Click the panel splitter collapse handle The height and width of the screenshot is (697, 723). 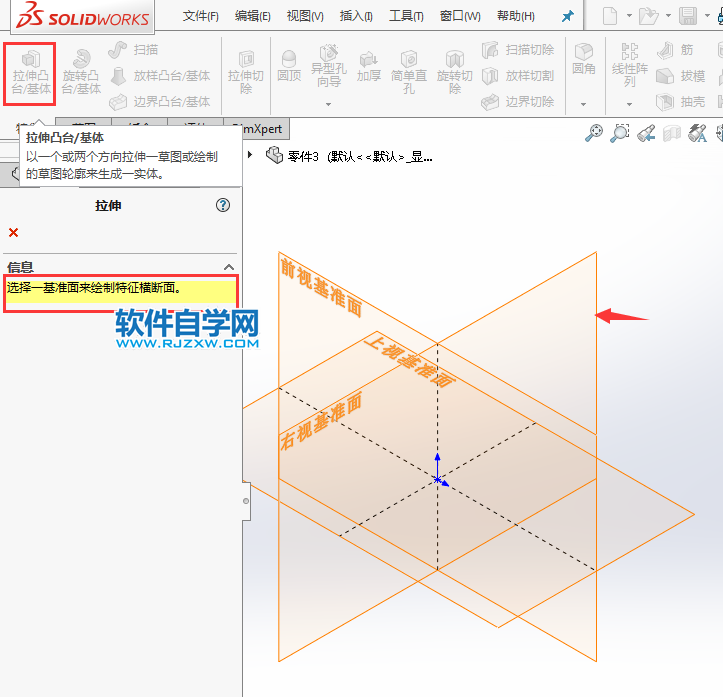coord(246,501)
